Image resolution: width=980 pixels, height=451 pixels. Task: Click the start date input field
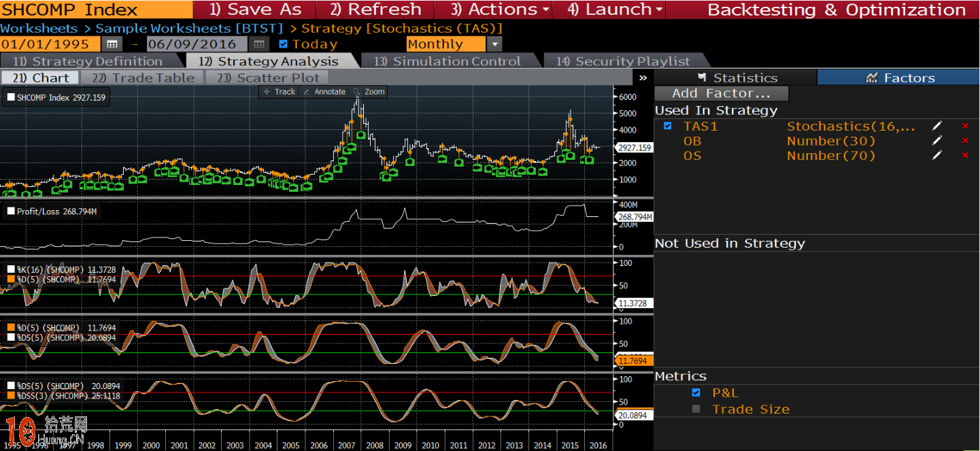[50, 44]
